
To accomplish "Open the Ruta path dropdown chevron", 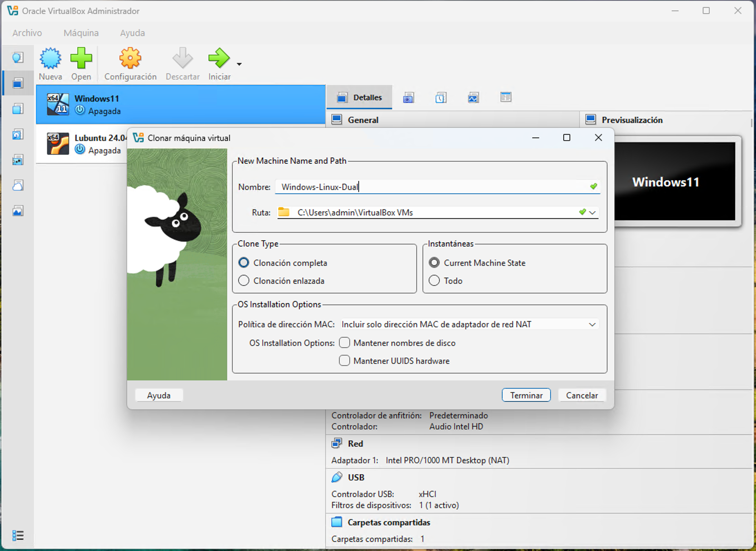I will [x=592, y=212].
